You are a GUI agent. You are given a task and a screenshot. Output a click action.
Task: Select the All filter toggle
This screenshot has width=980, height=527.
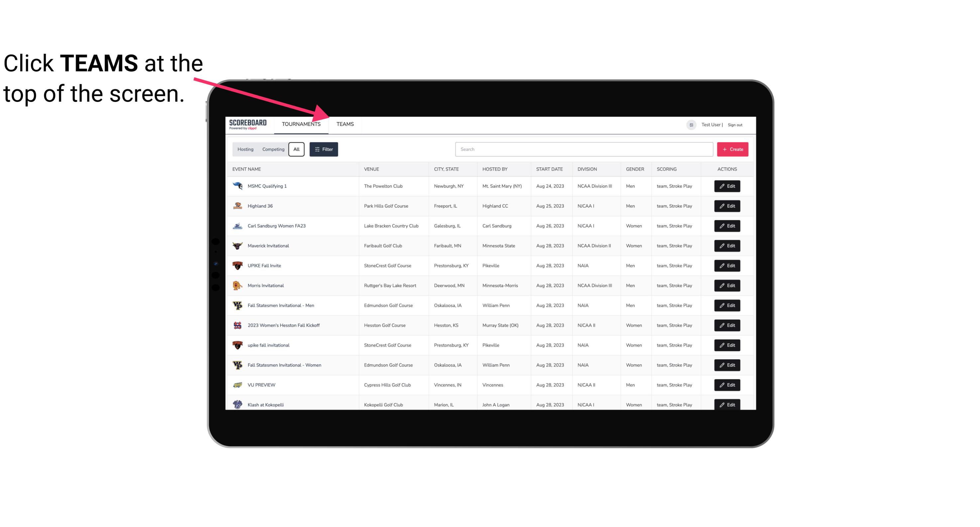pos(296,149)
